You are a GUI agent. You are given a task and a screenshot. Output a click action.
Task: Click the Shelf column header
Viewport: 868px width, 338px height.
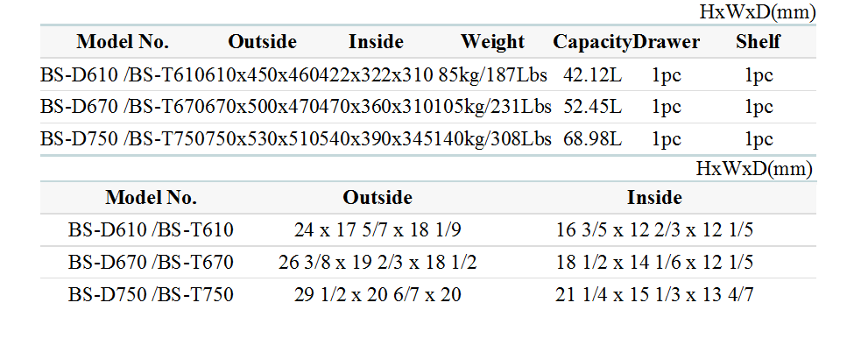click(758, 41)
